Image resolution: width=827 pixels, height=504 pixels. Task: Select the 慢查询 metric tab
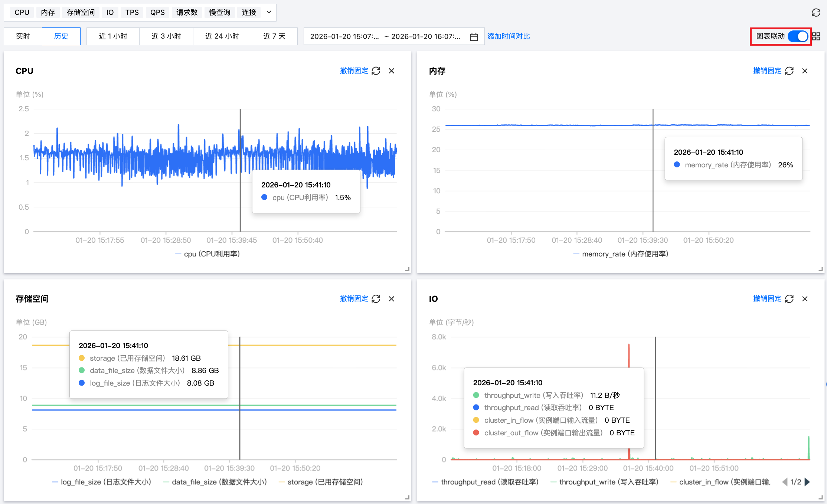click(x=220, y=12)
